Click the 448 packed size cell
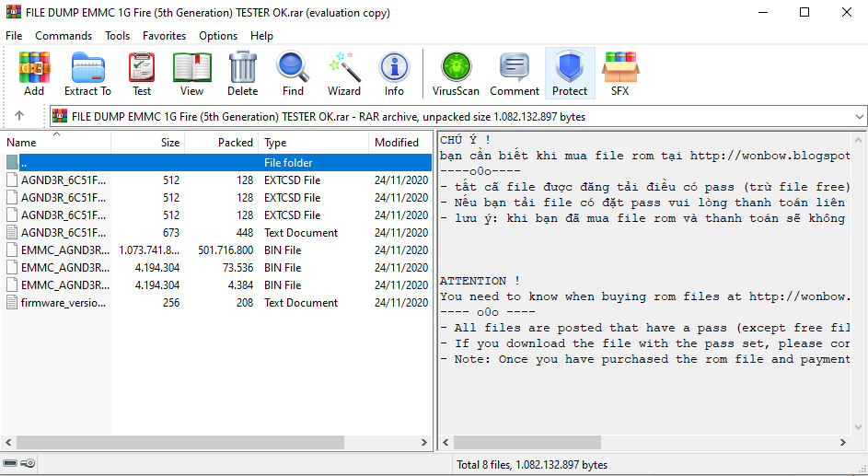The height and width of the screenshot is (476, 868). click(x=244, y=232)
